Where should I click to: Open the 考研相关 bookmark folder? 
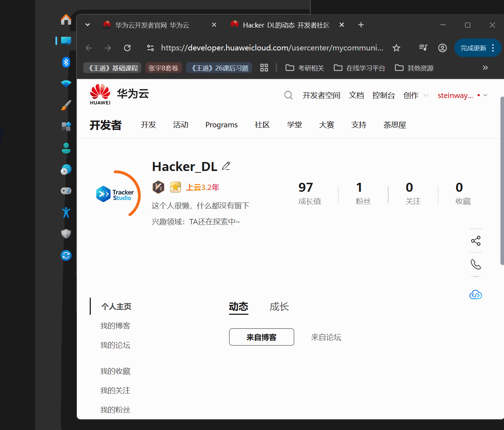[x=305, y=68]
